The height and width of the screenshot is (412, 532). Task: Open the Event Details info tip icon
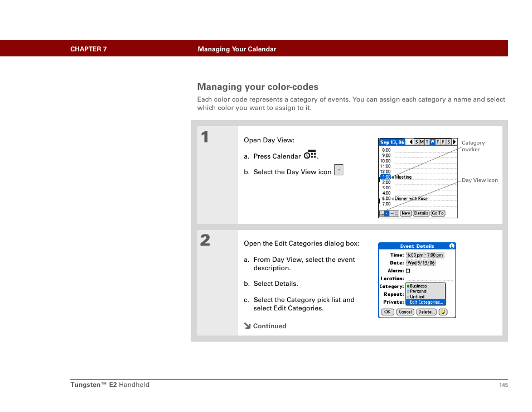(452, 246)
